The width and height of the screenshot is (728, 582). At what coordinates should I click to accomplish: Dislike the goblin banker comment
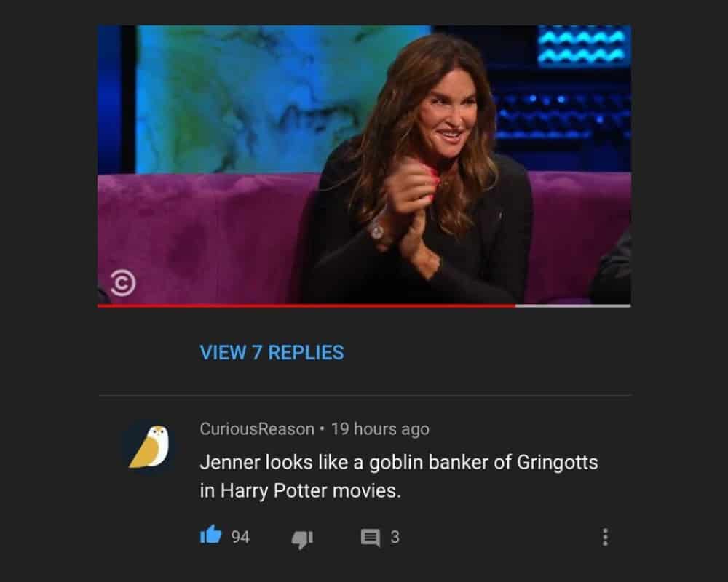(302, 539)
